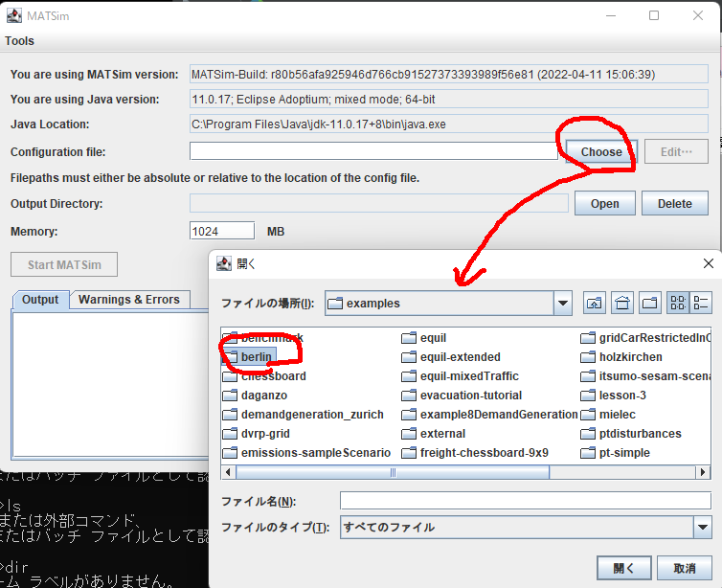This screenshot has width=722, height=588.
Task: Select the chessboard folder icon
Action: point(230,376)
